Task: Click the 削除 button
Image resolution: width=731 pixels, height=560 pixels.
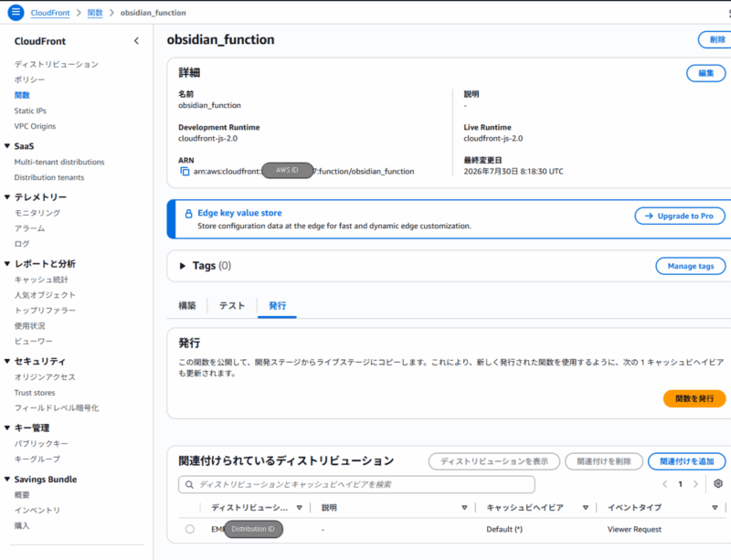Action: [x=715, y=39]
